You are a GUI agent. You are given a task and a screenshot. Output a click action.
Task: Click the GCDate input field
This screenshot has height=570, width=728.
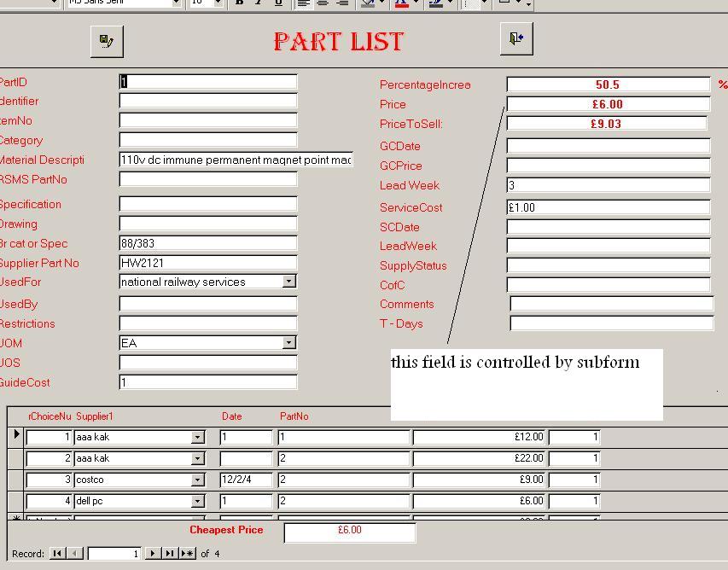(x=609, y=146)
